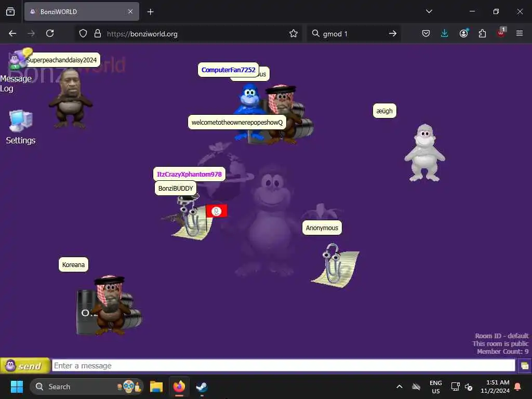
Task: Open the chat log icon beside the message box
Action: click(x=524, y=366)
